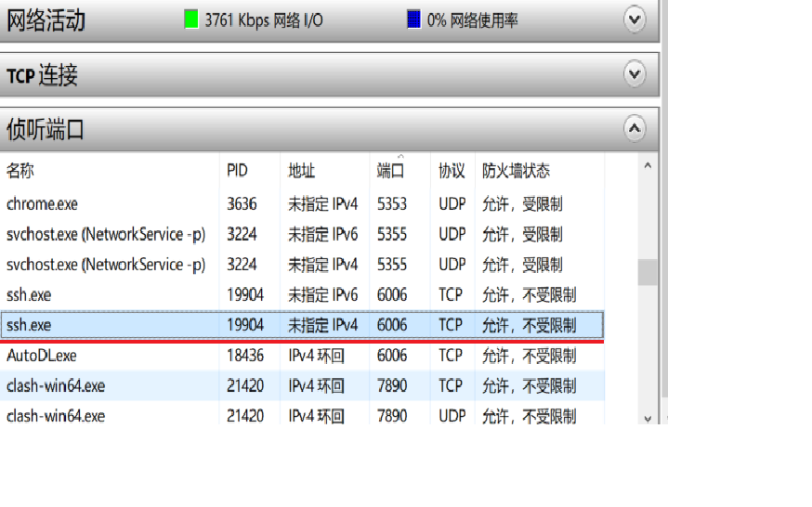The height and width of the screenshot is (507, 812).
Task: Expand the 网络活动 section chevron
Action: click(x=635, y=19)
